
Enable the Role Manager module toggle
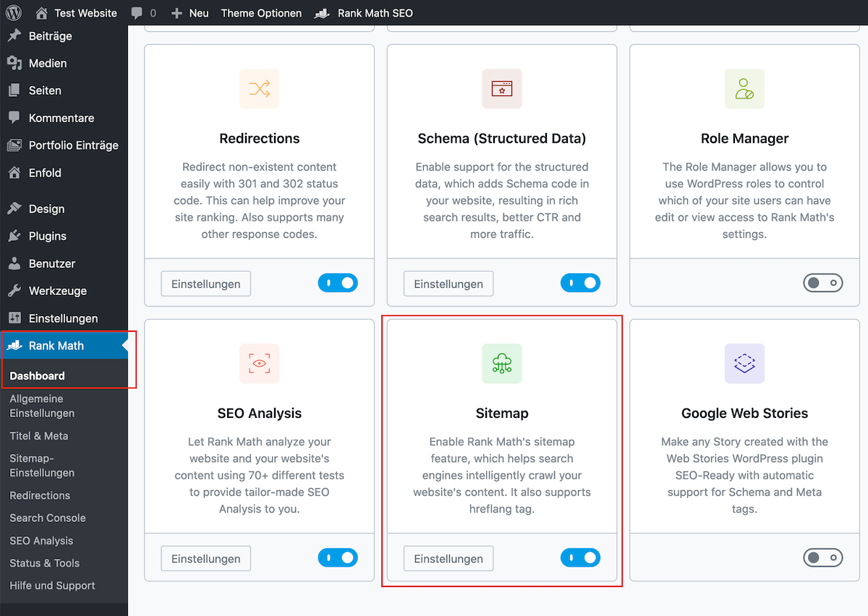click(x=823, y=283)
